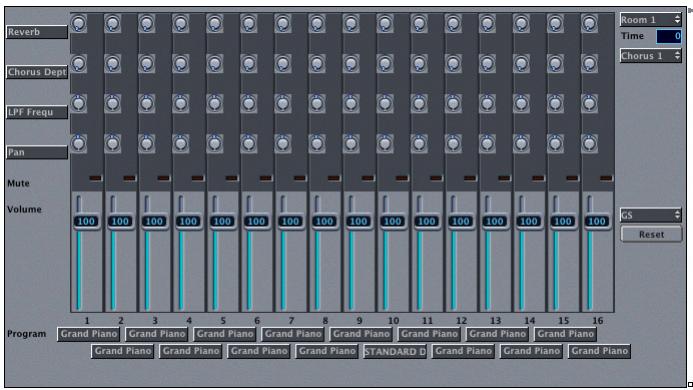Open the Chorus Dept row assignment menu
693x390 pixels.
[x=37, y=72]
